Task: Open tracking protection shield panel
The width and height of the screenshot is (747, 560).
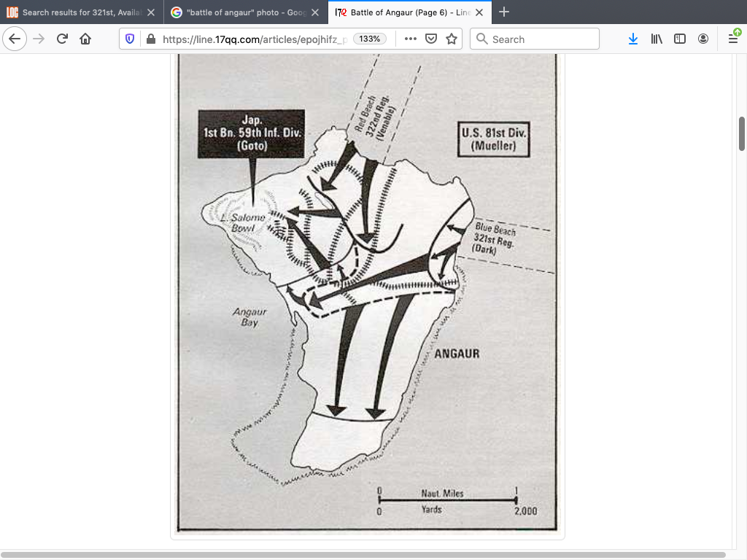Action: tap(131, 39)
